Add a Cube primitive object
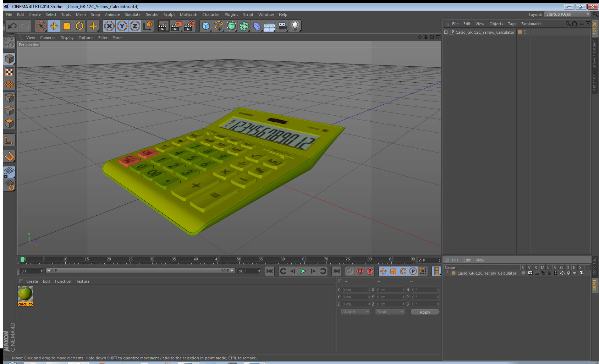The image size is (599, 364). coord(206,26)
